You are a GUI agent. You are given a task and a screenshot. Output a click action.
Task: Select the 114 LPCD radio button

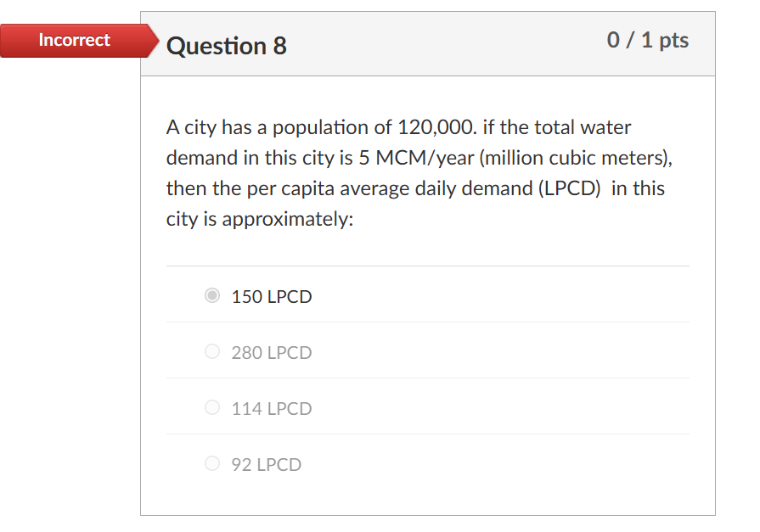(x=211, y=407)
